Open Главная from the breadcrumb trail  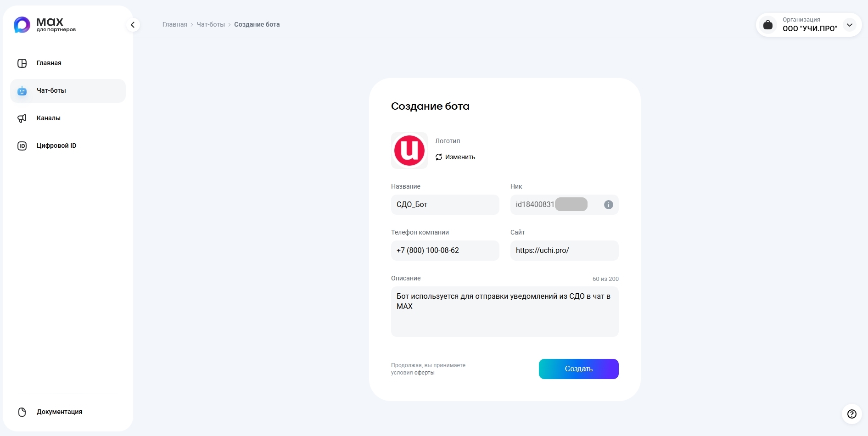174,24
